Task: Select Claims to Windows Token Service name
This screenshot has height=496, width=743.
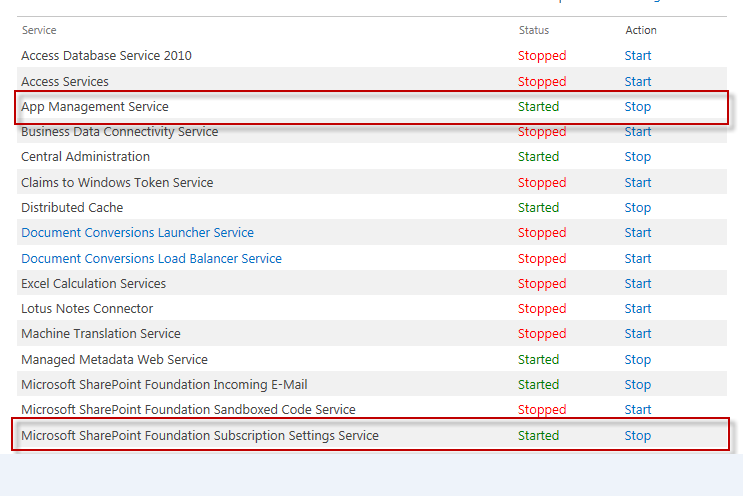Action: point(117,182)
